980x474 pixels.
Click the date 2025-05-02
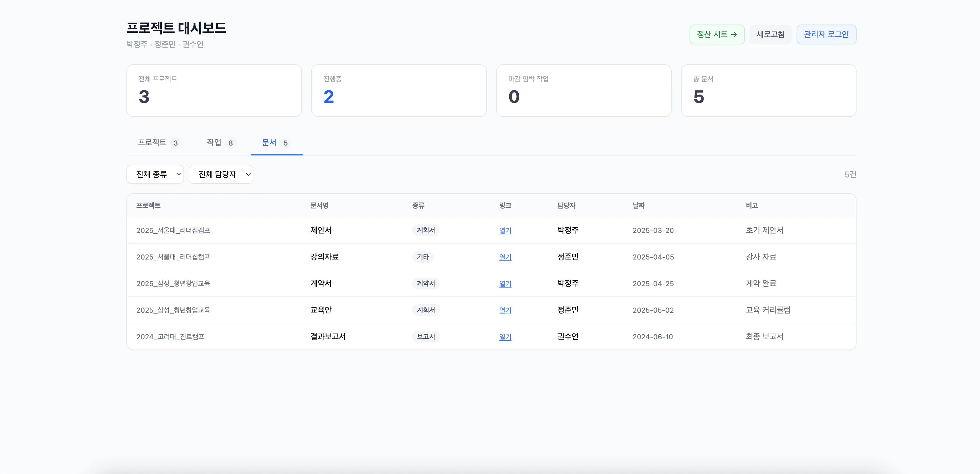pyautogui.click(x=653, y=310)
